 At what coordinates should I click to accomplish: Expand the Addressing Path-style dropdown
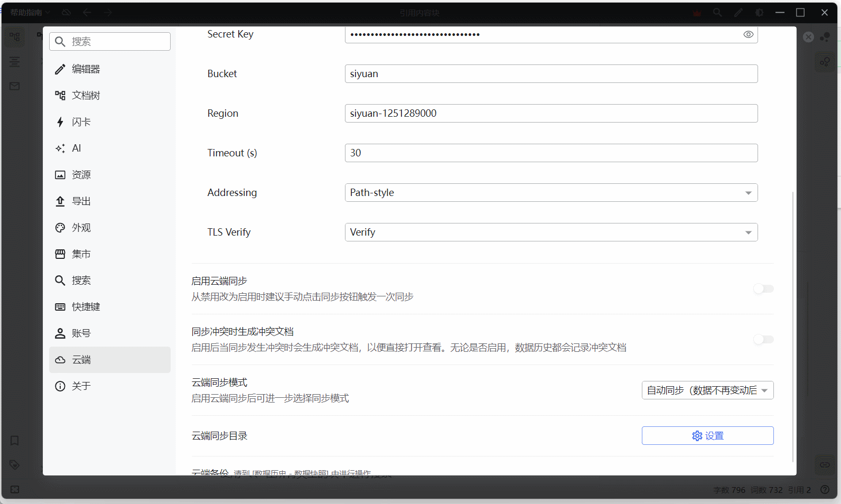550,193
